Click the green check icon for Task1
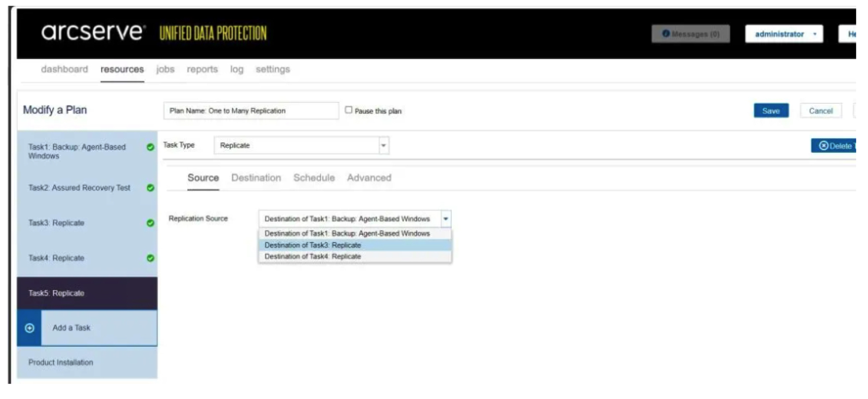This screenshot has height=399, width=868. click(x=150, y=147)
